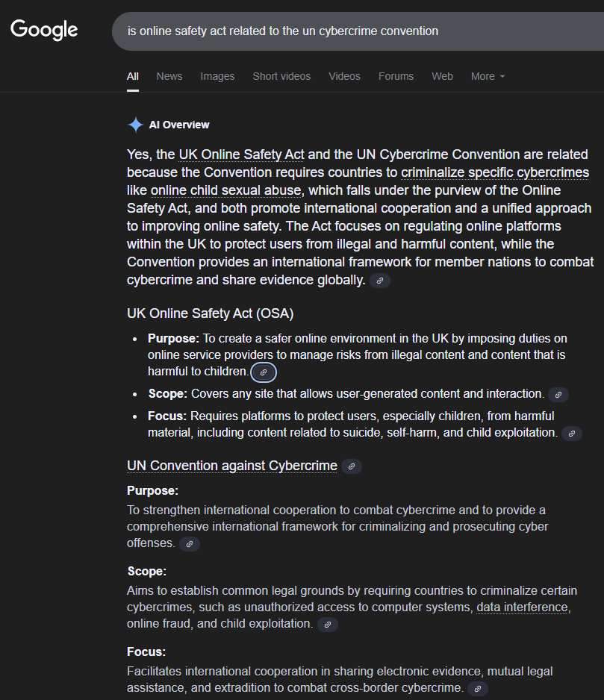Switch to the Web tab
604x700 pixels.
442,76
